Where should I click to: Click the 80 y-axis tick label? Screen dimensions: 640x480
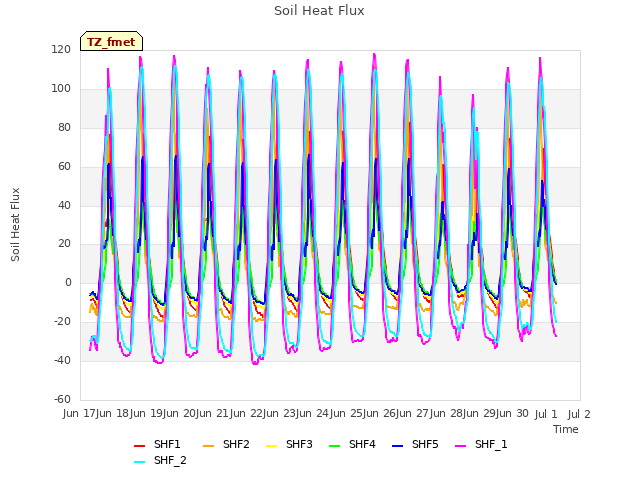click(x=64, y=128)
